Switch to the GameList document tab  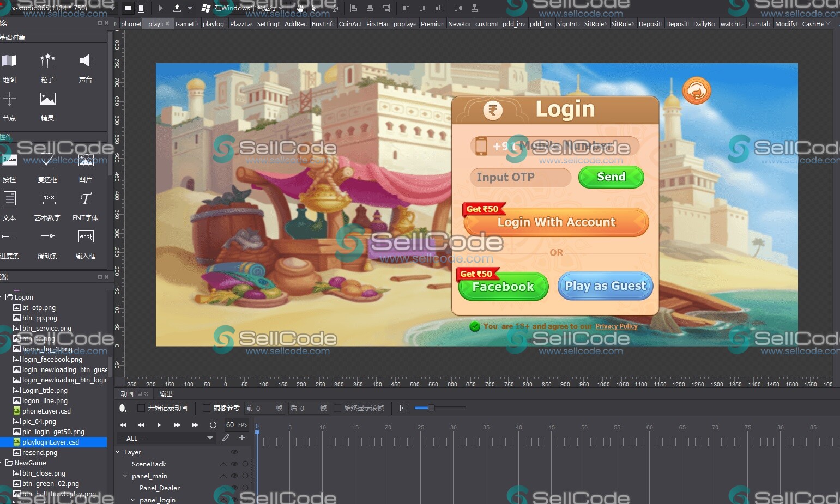186,24
